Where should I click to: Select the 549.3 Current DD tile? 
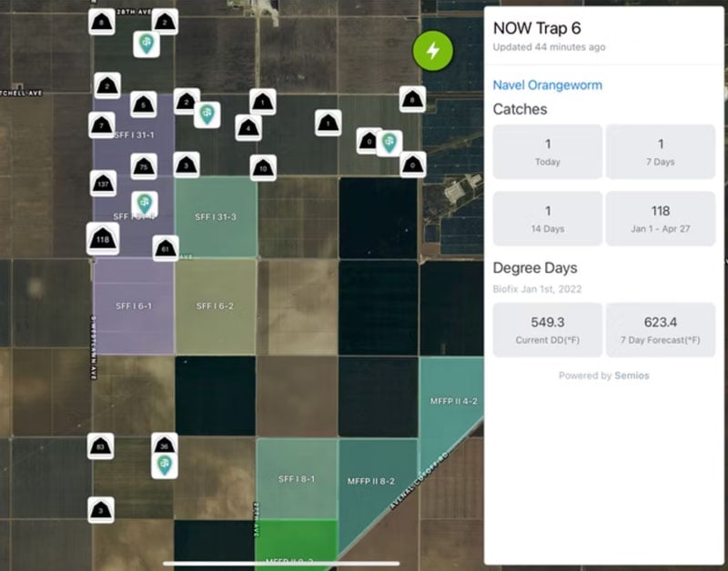[546, 328]
